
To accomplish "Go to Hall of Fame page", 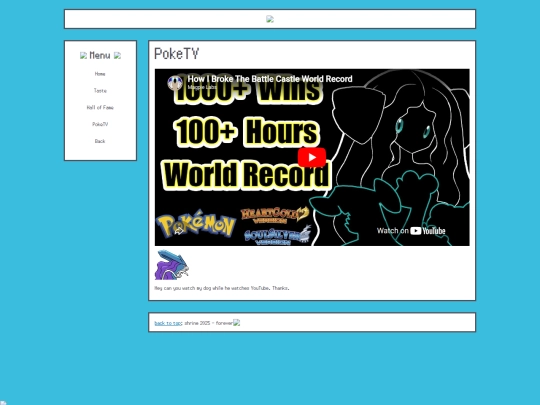I will pos(100,107).
